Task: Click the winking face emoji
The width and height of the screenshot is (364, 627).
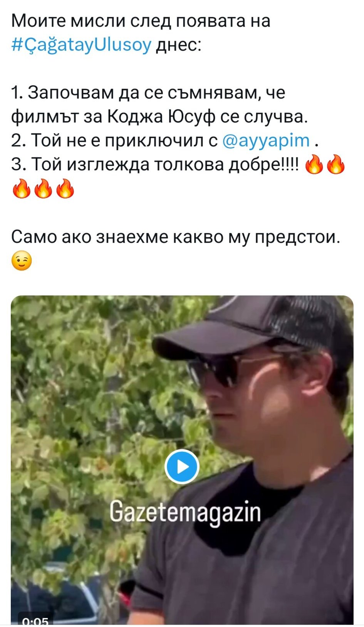Action: coord(22,261)
